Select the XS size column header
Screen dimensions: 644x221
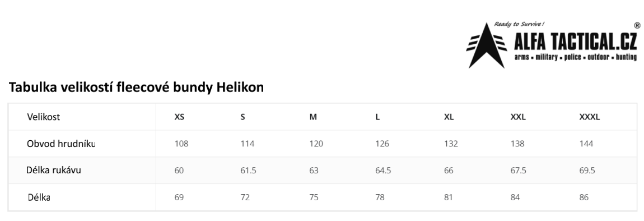[x=180, y=117]
